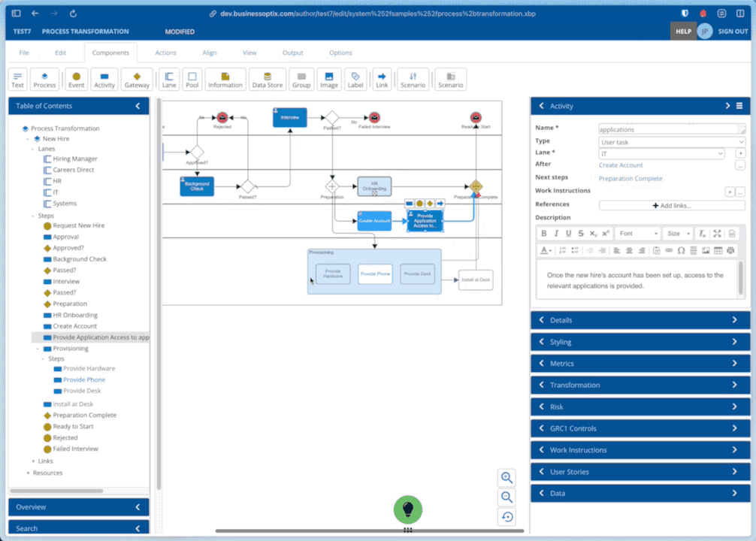Expand the Styling panel section

point(640,342)
